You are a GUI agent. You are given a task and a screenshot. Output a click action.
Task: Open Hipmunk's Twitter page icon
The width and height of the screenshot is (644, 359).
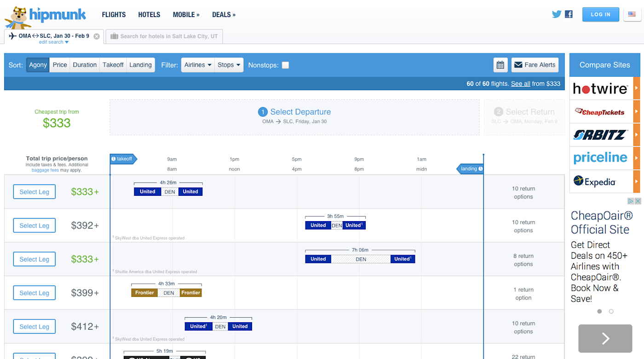557,14
